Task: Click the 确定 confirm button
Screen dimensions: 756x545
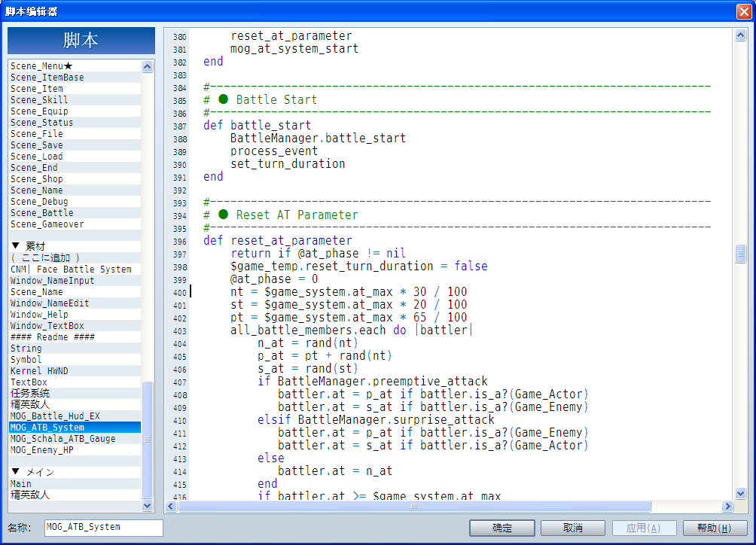Action: tap(502, 528)
